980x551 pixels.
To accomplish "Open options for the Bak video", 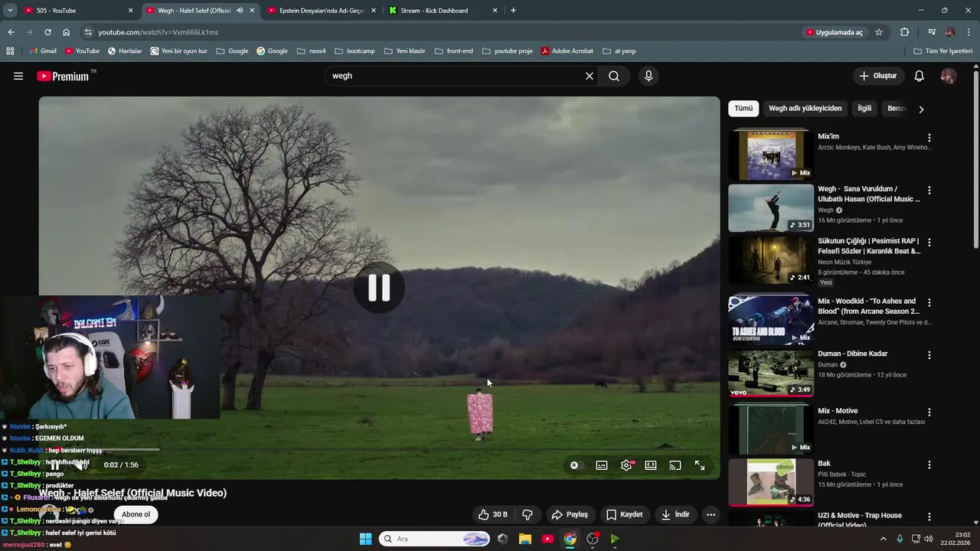I will (929, 465).
